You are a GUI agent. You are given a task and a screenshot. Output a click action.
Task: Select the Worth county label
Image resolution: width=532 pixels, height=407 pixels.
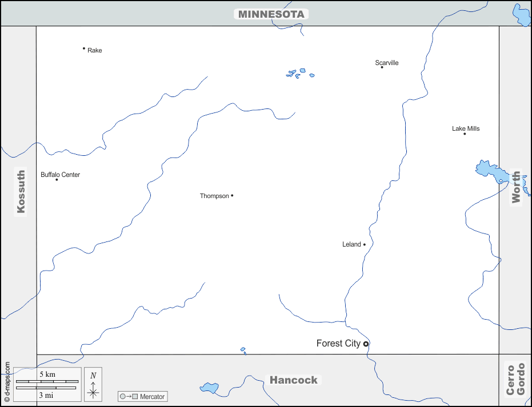pos(516,187)
